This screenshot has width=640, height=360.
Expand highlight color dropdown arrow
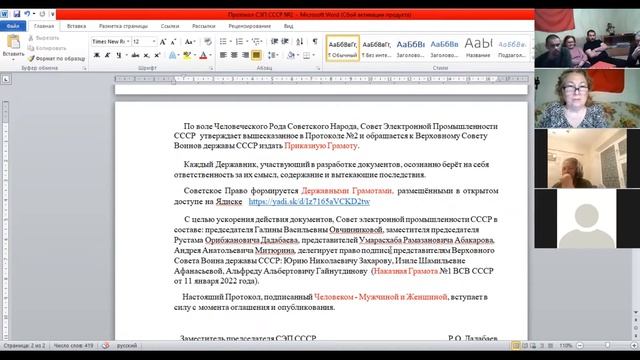point(195,55)
